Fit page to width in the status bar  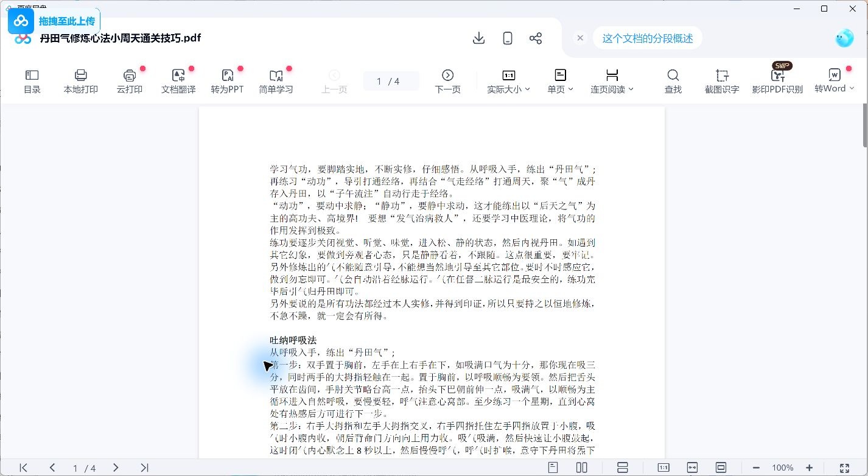692,467
